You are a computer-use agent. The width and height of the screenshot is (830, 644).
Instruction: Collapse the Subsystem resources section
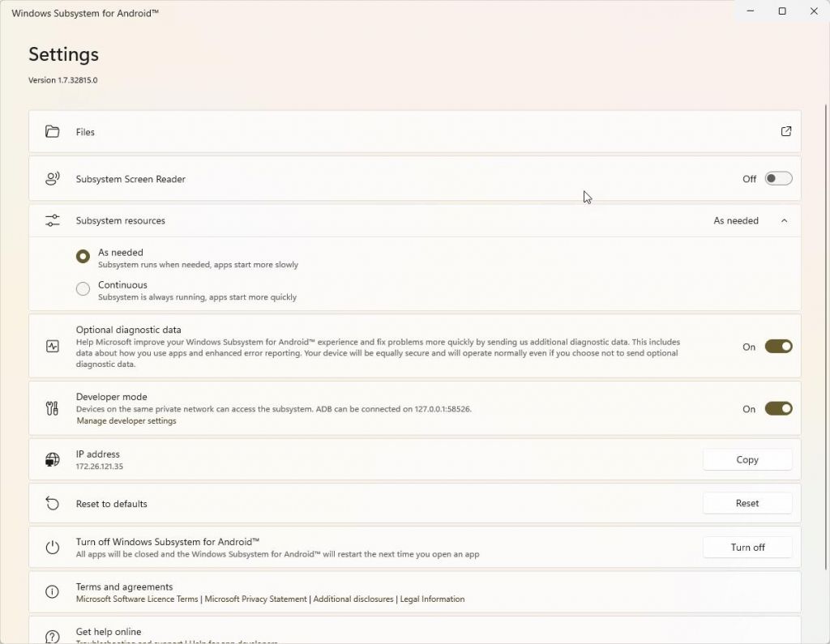[784, 220]
